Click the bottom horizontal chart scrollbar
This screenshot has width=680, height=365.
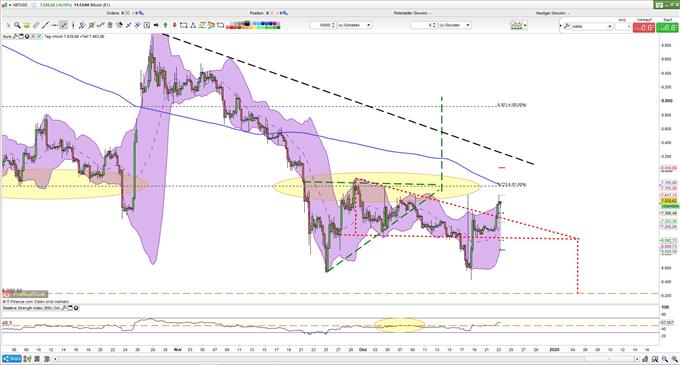pos(346,359)
